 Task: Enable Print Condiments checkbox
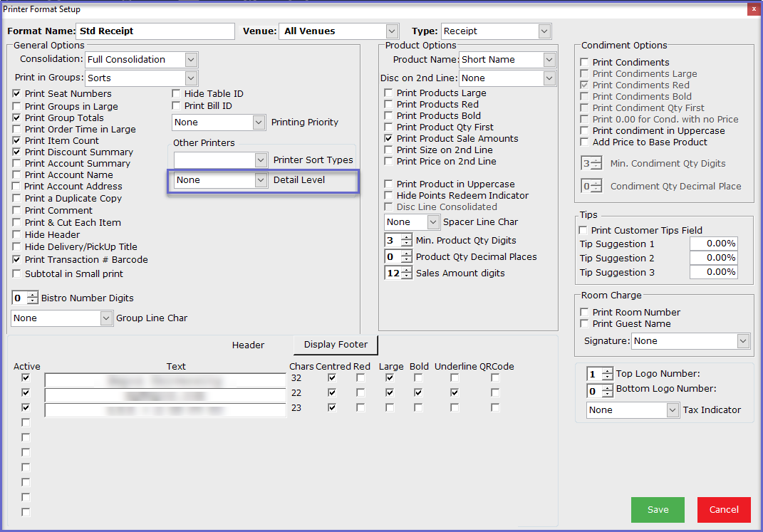pos(584,62)
